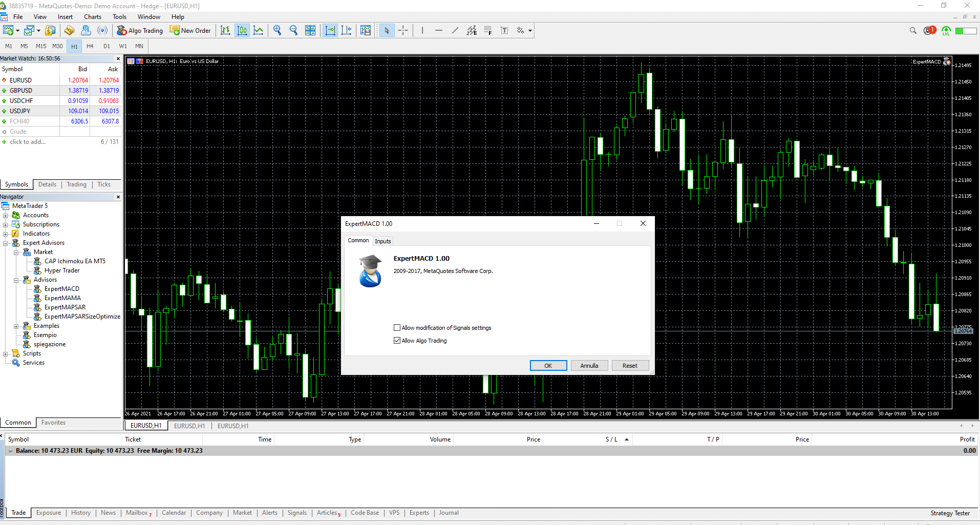Switch to candlestick chart display
This screenshot has width=980, height=525.
(242, 31)
